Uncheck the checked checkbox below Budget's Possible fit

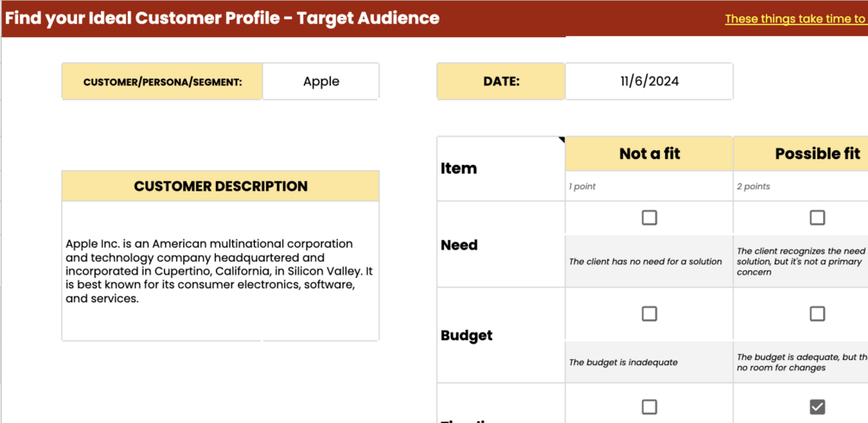point(817,407)
